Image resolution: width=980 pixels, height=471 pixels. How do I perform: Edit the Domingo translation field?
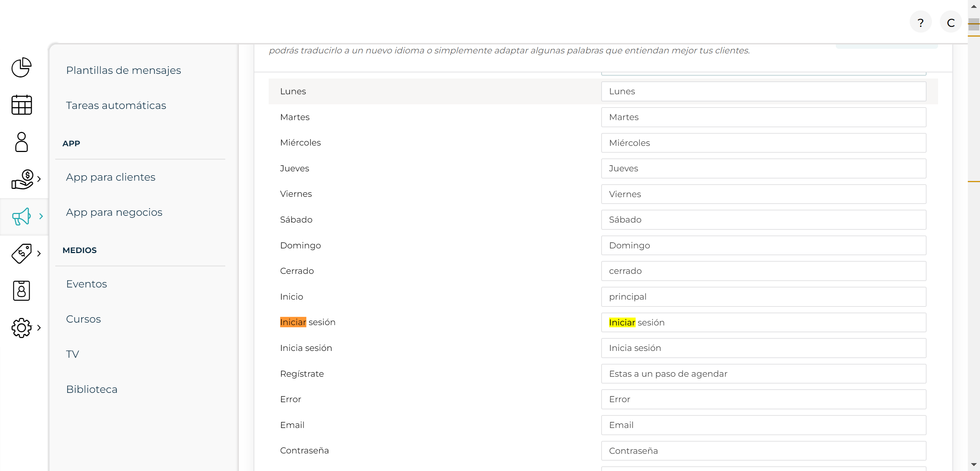pos(764,246)
